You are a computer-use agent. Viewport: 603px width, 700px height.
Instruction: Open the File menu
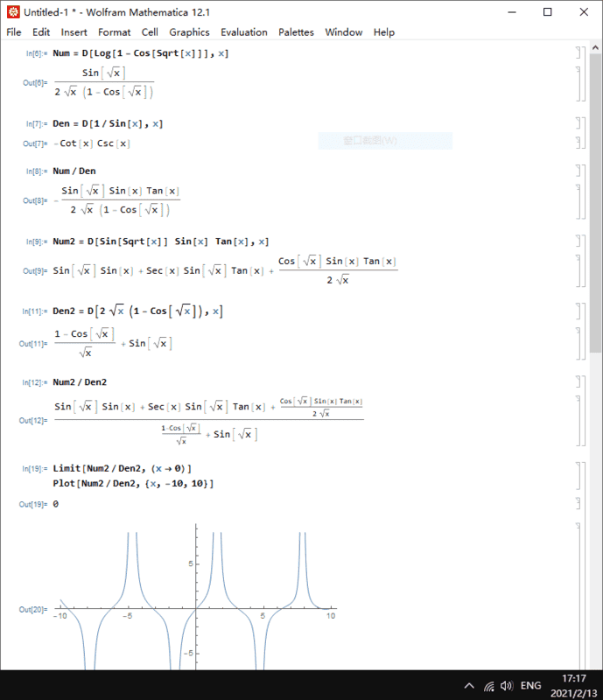pos(14,32)
